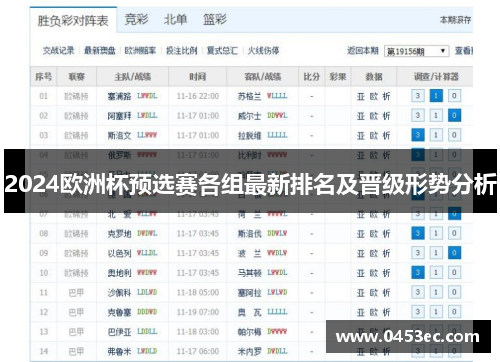Click away team 威尔士 in row 02
This screenshot has height=362, width=500.
249,116
